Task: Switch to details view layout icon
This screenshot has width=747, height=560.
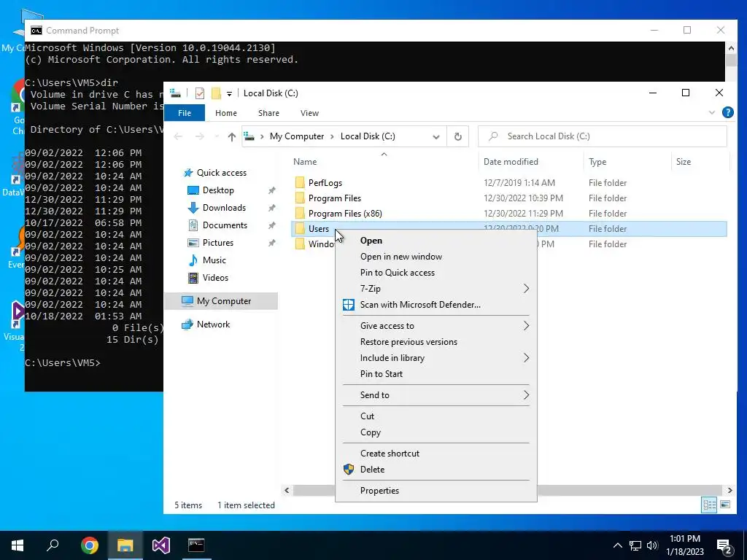Action: click(x=709, y=505)
